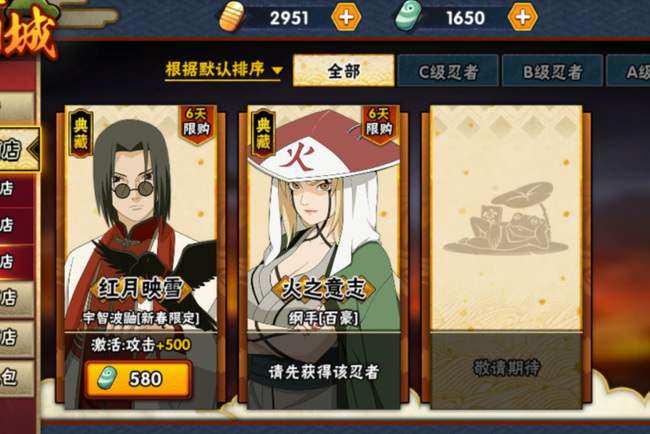The width and height of the screenshot is (650, 434).
Task: Open the 火之意志 Tsunade skin card
Action: point(324,257)
